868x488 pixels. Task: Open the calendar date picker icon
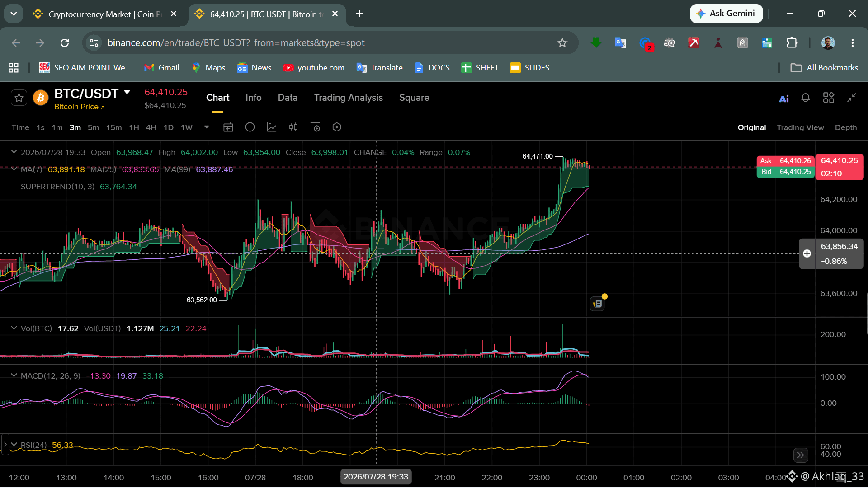(228, 127)
